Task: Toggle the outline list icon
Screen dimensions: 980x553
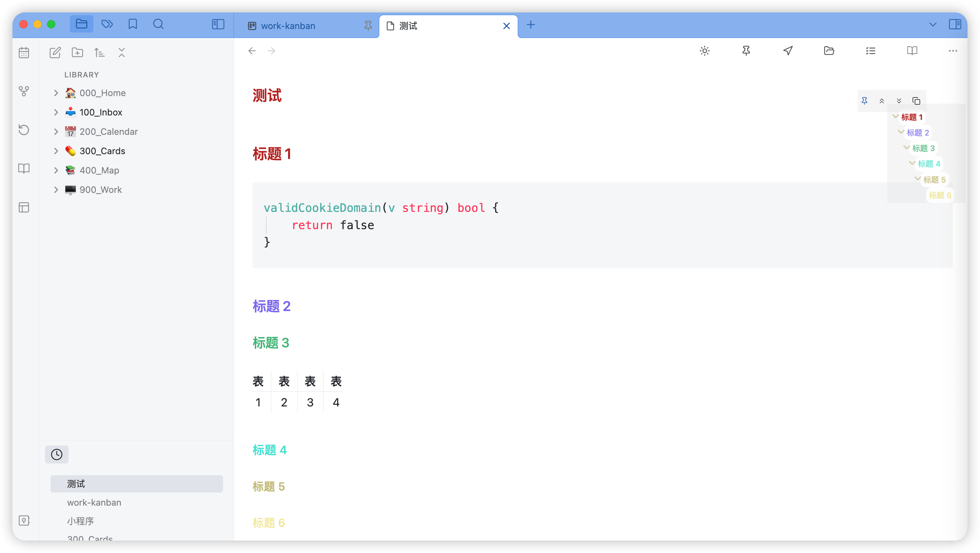Action: [x=870, y=51]
